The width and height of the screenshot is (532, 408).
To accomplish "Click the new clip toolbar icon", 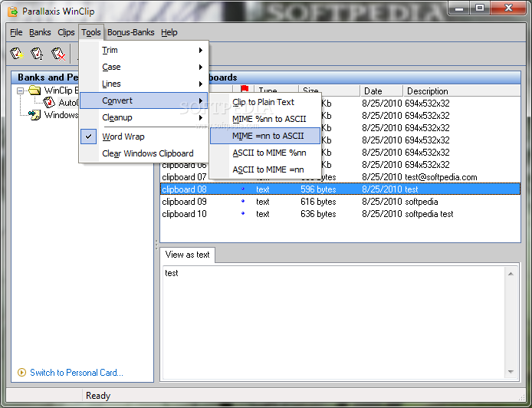I will [x=17, y=54].
